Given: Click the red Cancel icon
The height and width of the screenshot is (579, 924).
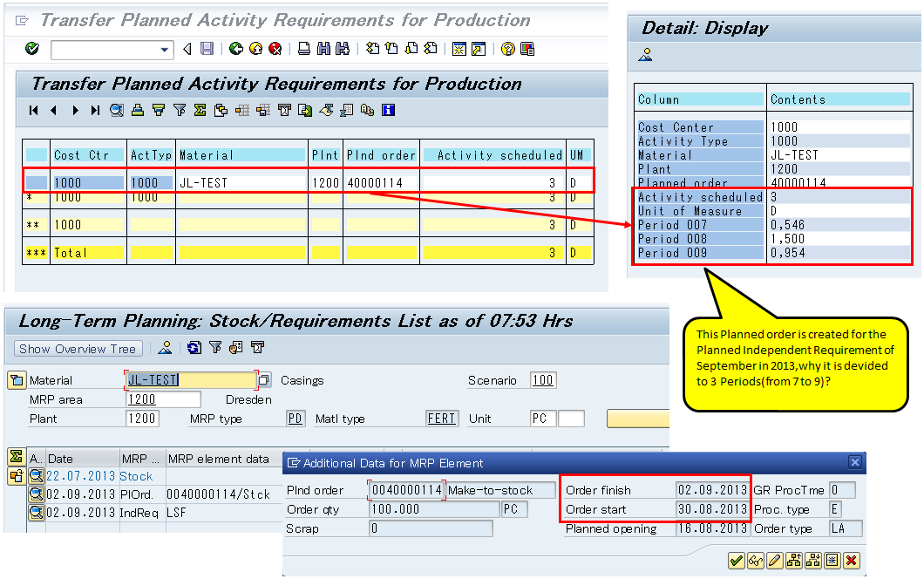Looking at the screenshot, I should point(275,49).
